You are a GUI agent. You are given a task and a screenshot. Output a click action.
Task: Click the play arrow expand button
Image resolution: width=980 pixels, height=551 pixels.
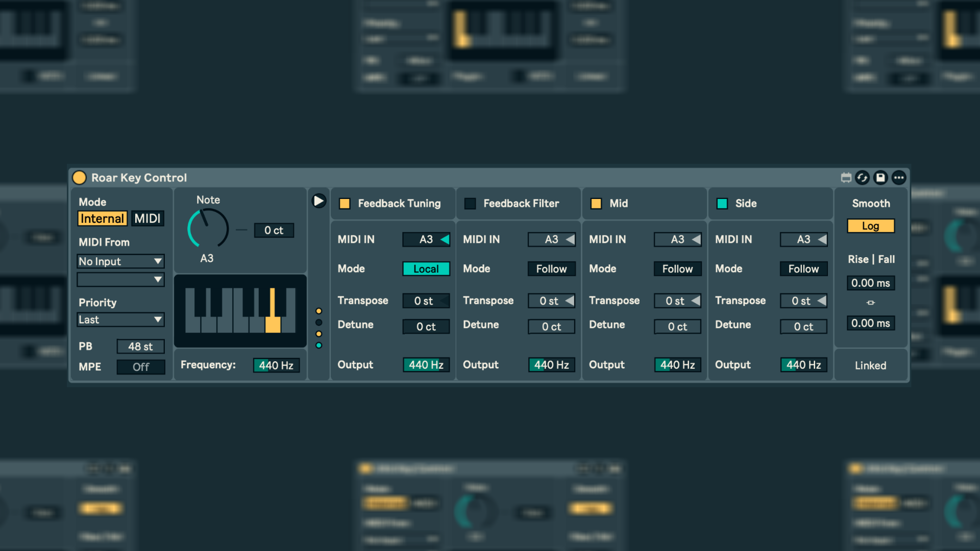tap(318, 201)
